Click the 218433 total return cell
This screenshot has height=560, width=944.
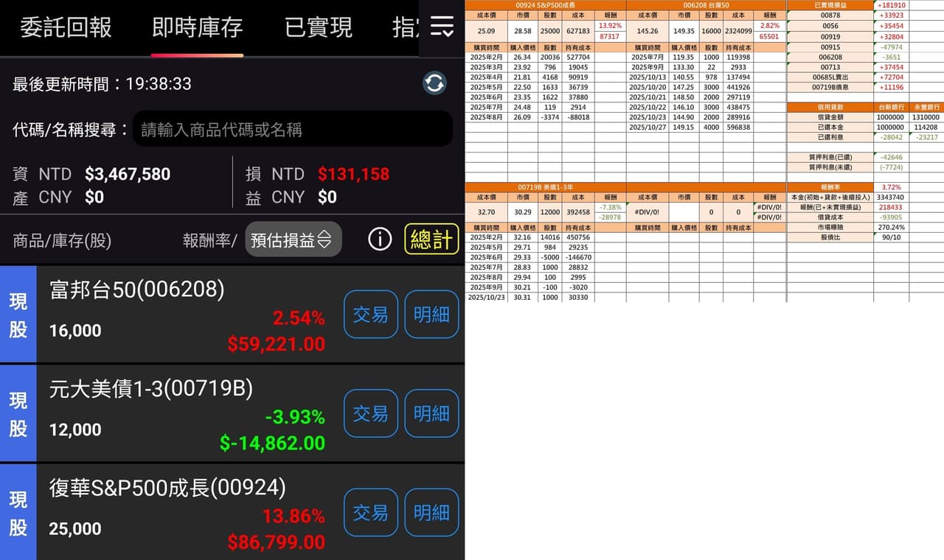pyautogui.click(x=892, y=207)
